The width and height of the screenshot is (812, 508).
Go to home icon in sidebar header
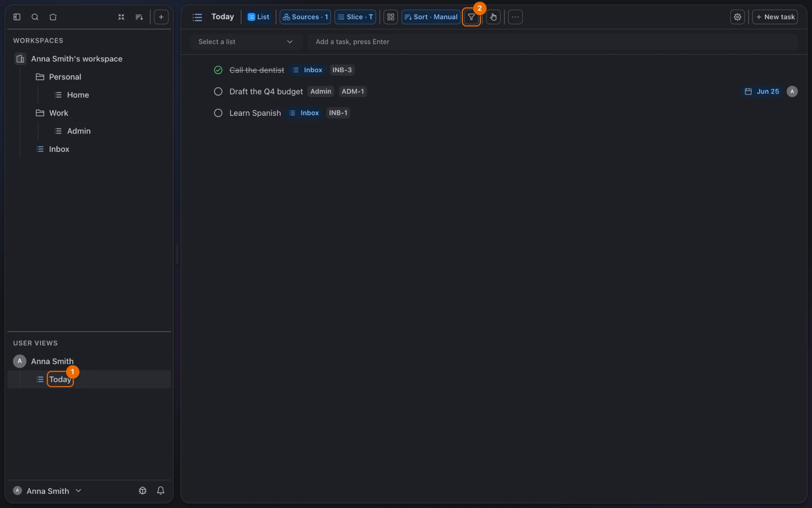(53, 17)
